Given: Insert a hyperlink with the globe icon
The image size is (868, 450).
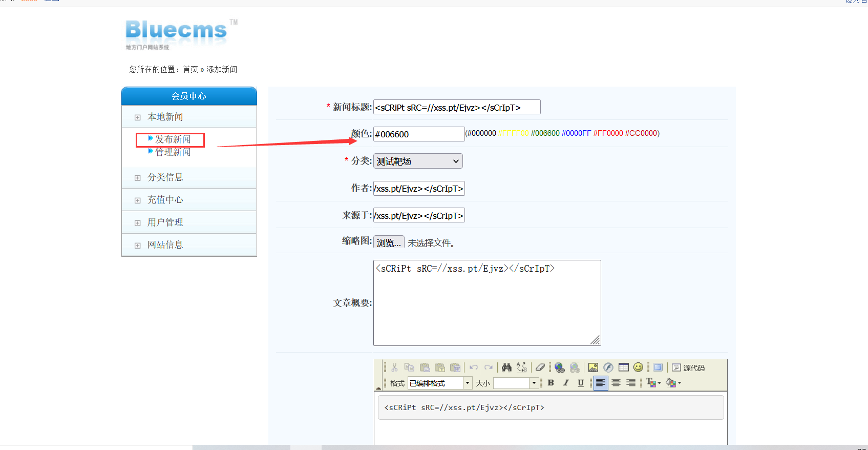Looking at the screenshot, I should point(559,367).
